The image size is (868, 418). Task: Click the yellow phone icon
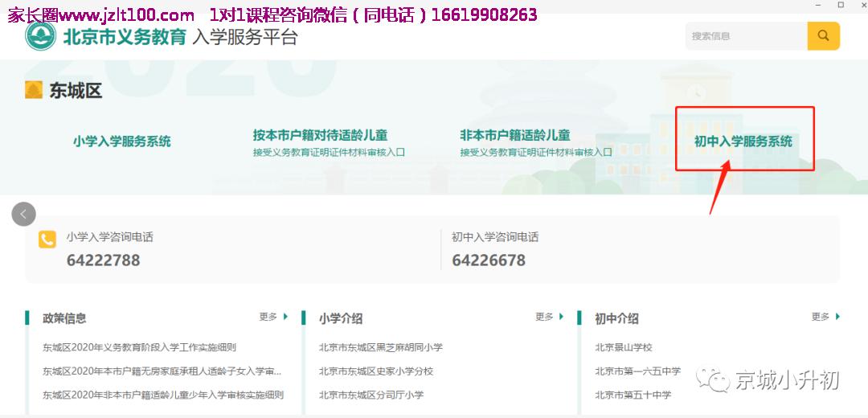(47, 240)
